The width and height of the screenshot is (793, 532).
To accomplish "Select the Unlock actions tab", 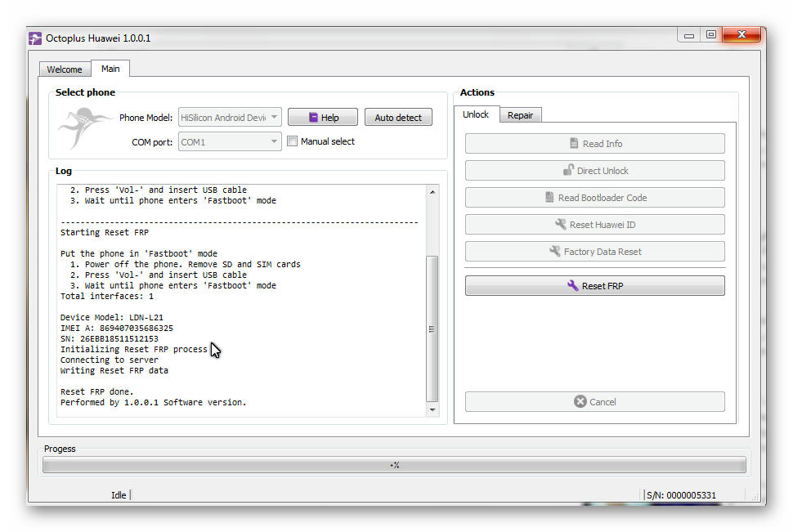I will [476, 114].
